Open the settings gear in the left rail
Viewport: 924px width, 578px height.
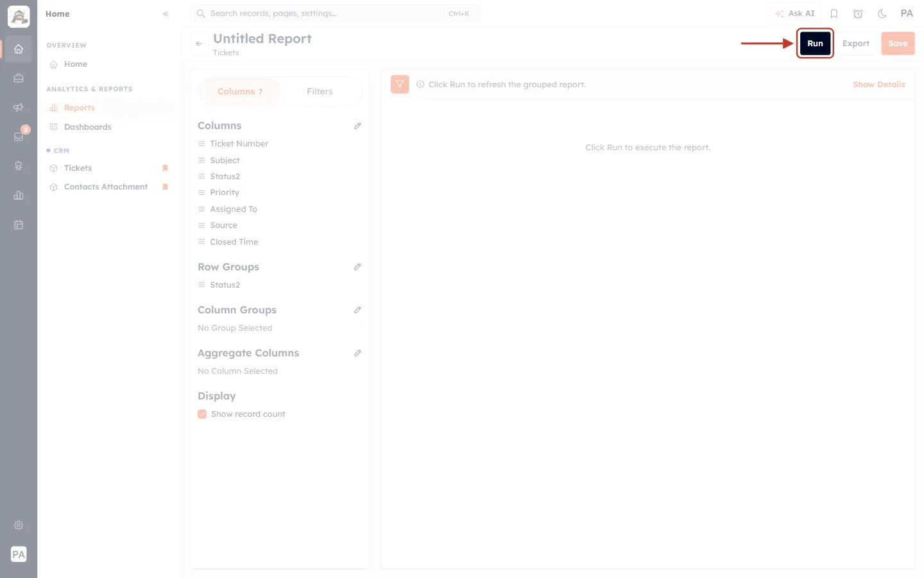pyautogui.click(x=19, y=525)
